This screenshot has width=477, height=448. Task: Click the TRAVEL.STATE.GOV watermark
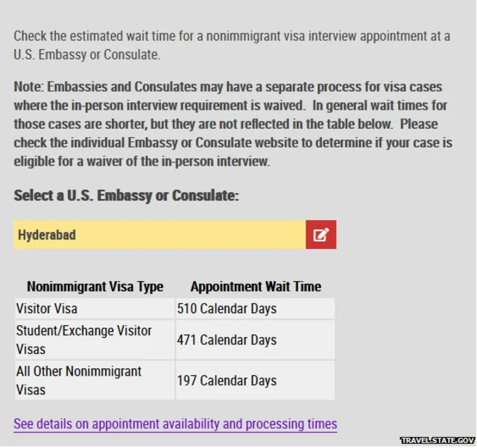coord(437,441)
